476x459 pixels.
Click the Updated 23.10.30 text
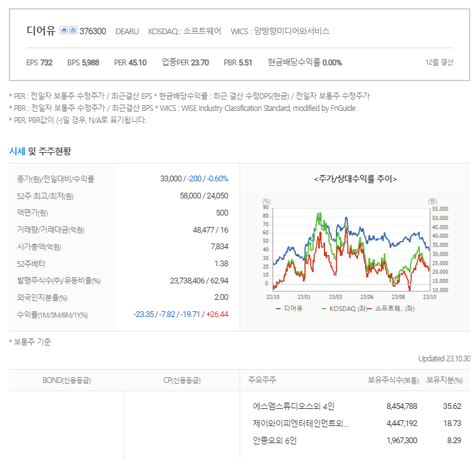click(444, 359)
